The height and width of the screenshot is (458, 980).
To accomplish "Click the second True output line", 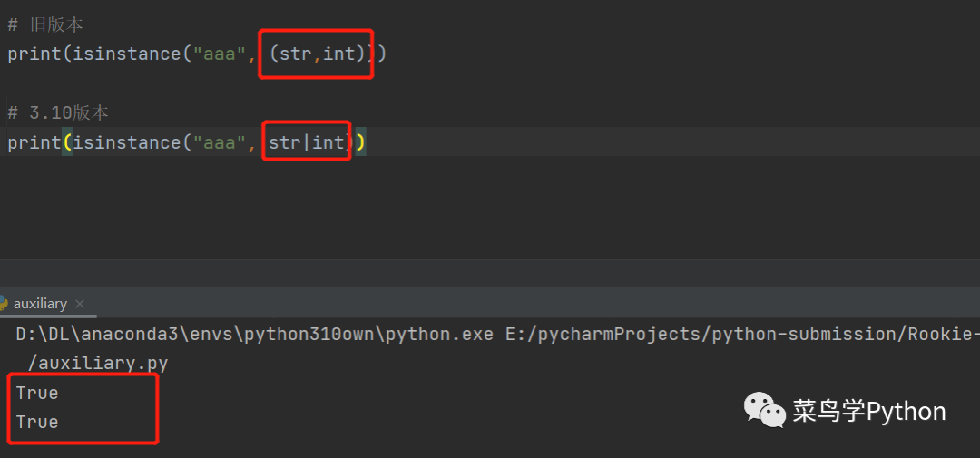I will 37,422.
